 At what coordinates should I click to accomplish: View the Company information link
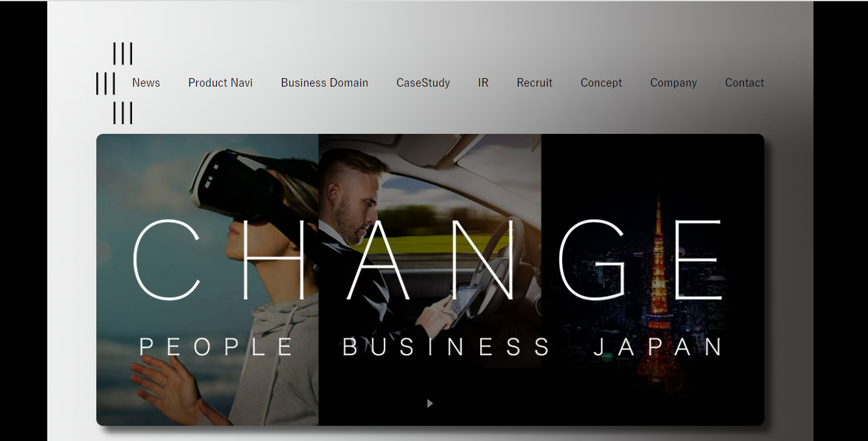[x=674, y=83]
